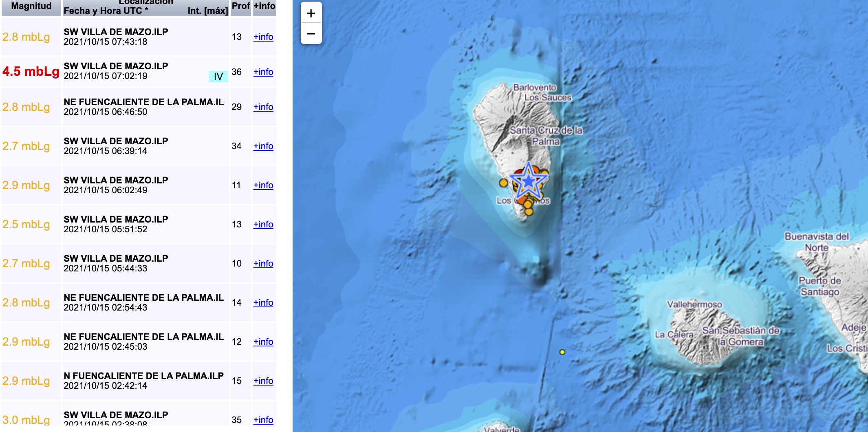The height and width of the screenshot is (432, 868).
Task: Click the Vallehermoso label on La Gomera
Action: 694,304
